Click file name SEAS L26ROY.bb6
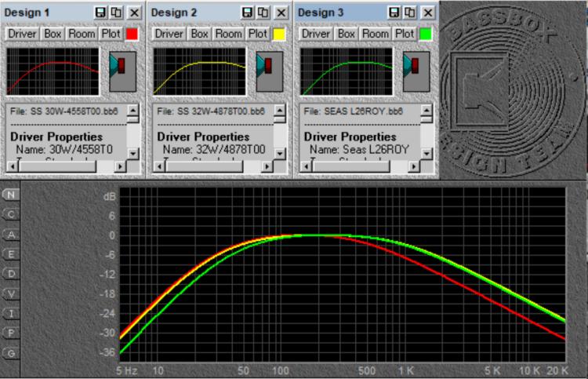This screenshot has height=379, width=588. point(363,111)
